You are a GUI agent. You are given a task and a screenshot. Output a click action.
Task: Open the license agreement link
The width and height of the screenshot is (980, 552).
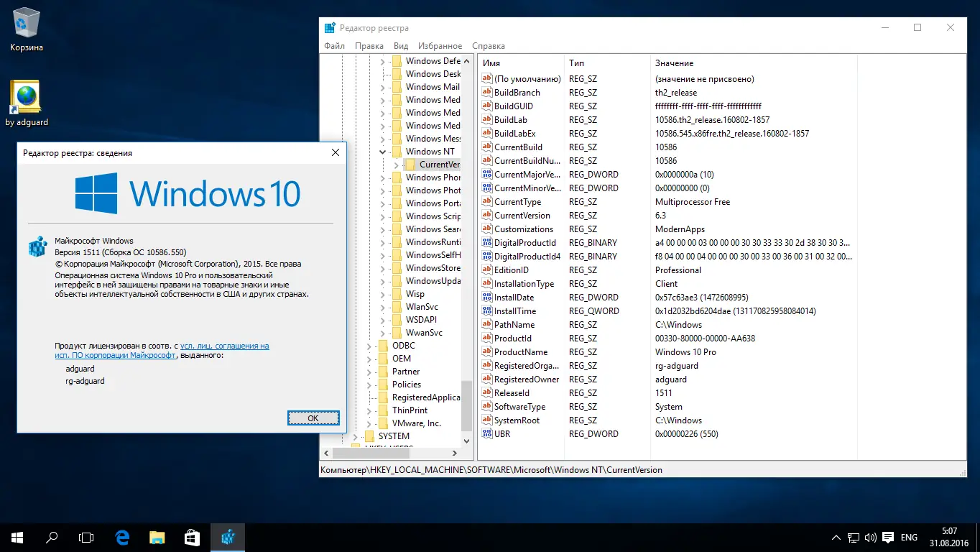(224, 346)
